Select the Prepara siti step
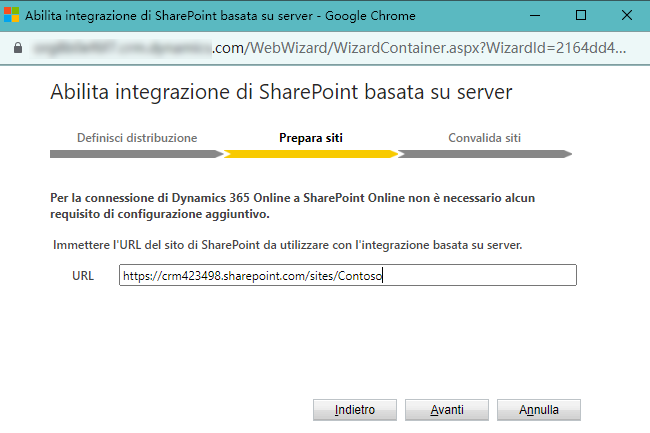 click(311, 138)
